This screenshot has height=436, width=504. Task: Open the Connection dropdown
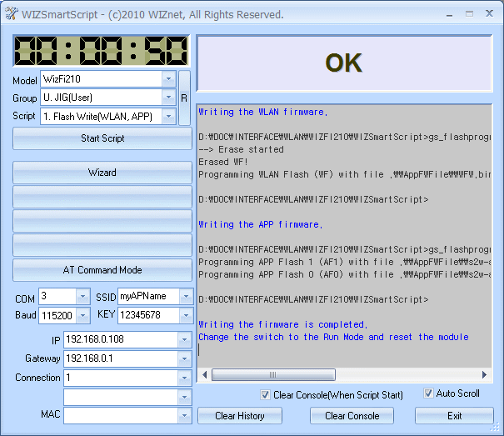[184, 378]
